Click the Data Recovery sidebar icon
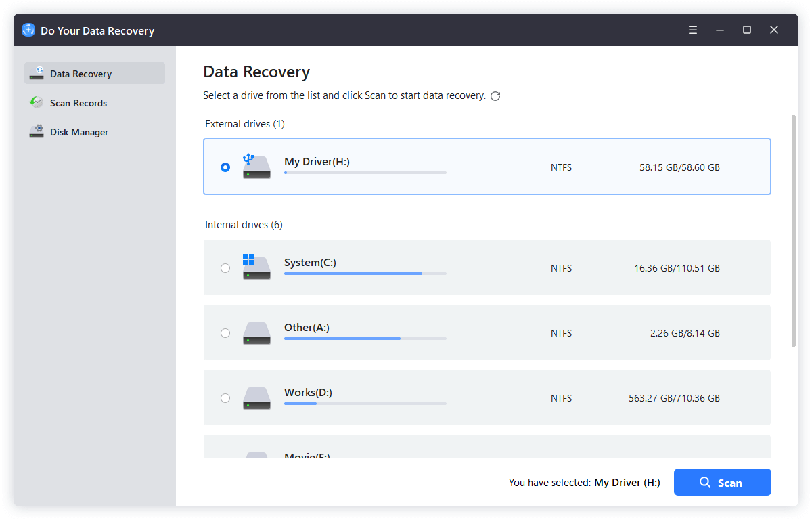 [37, 73]
